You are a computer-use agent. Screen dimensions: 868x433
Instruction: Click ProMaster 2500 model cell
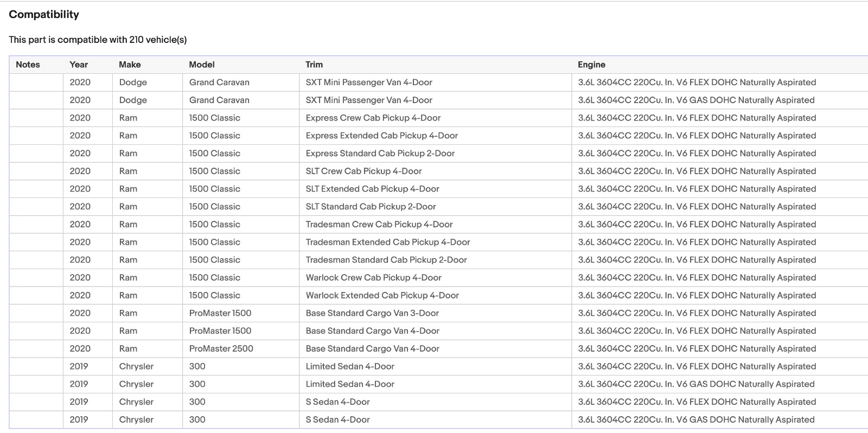coord(221,349)
